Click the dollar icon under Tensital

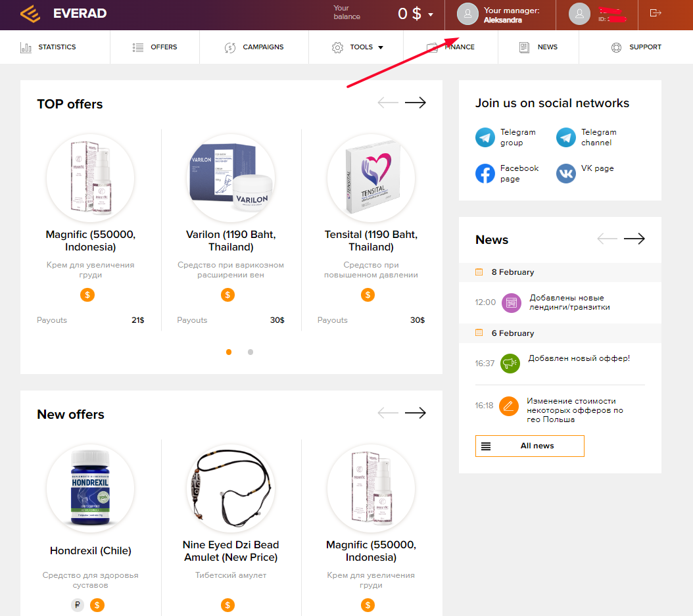pos(368,295)
